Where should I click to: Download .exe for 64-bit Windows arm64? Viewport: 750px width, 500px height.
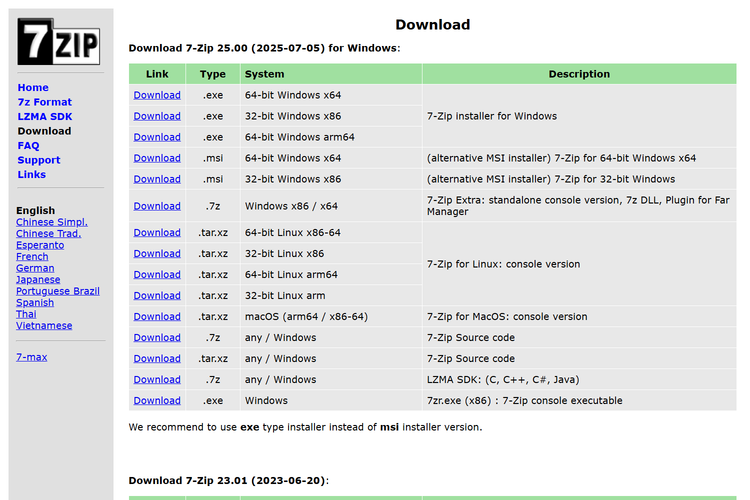point(157,137)
